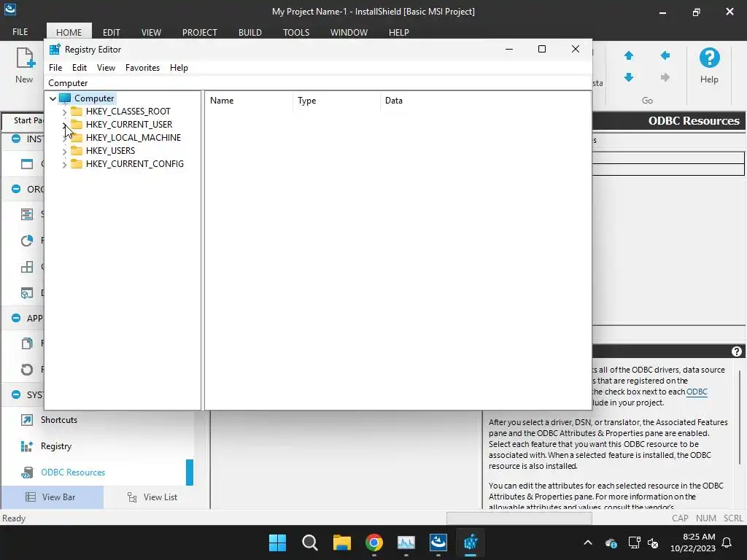Open the InstallShield HELP ribbon tab
Screen dimensions: 747x560
(399, 32)
